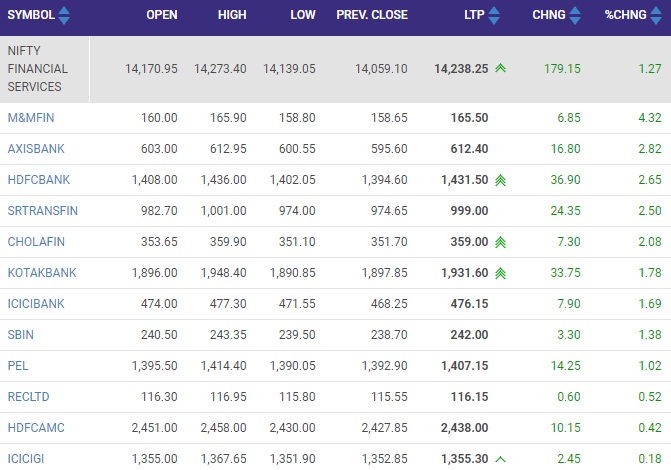
Task: Select RECLTD LTP value 116.15
Action: [469, 397]
